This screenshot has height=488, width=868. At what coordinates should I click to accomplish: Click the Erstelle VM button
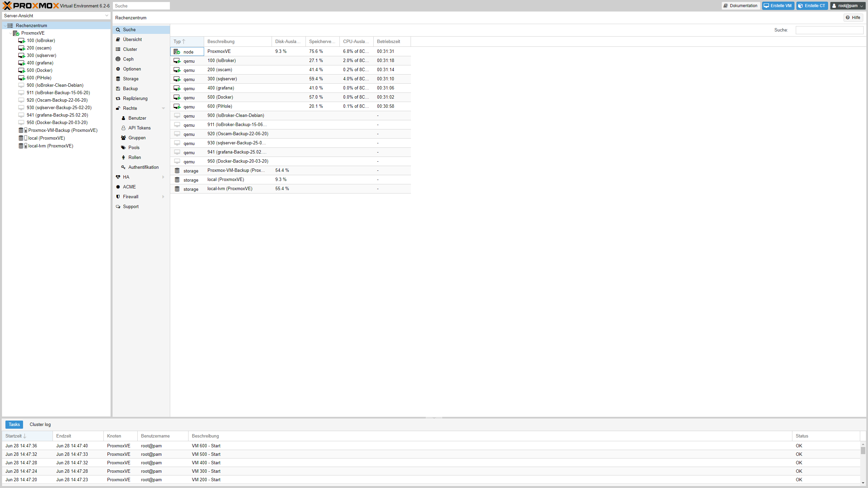click(x=778, y=6)
